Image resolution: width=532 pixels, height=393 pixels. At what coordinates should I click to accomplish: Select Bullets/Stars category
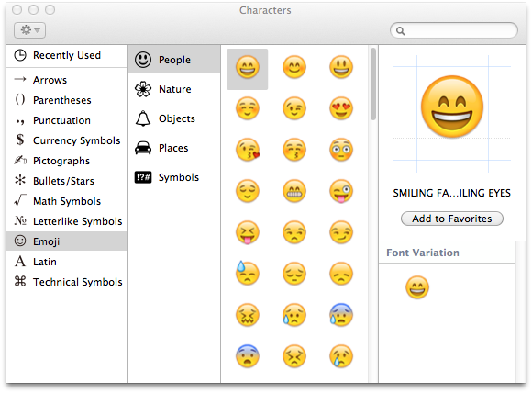66,181
